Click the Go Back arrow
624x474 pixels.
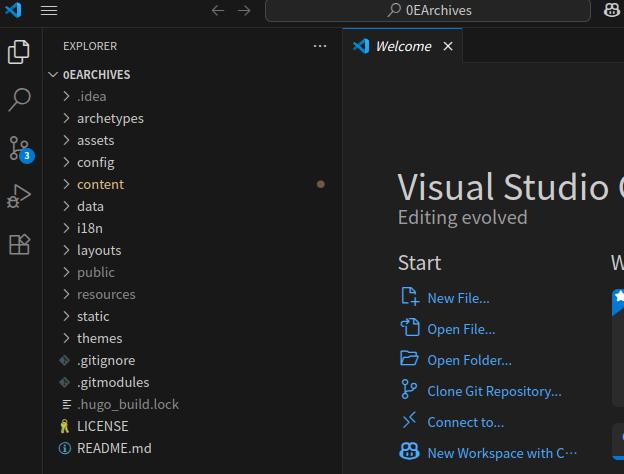(218, 11)
